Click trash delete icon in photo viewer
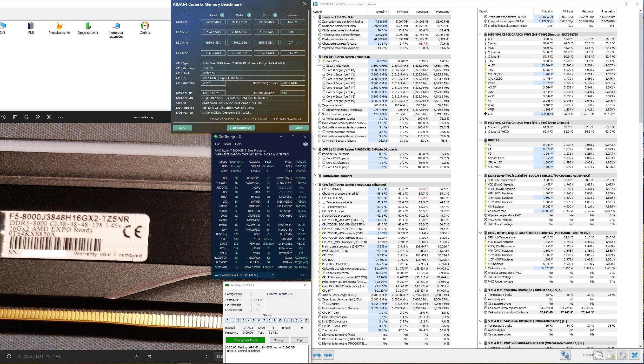 pos(15,117)
